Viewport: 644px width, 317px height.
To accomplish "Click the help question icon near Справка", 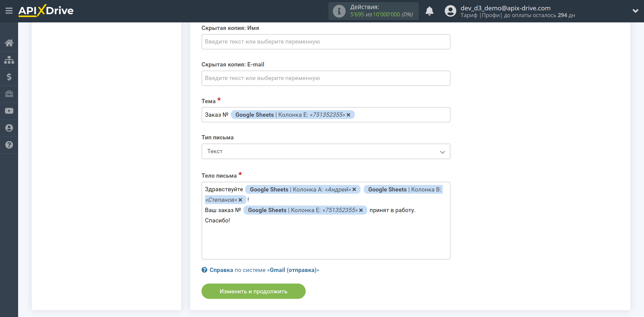I will tap(204, 270).
